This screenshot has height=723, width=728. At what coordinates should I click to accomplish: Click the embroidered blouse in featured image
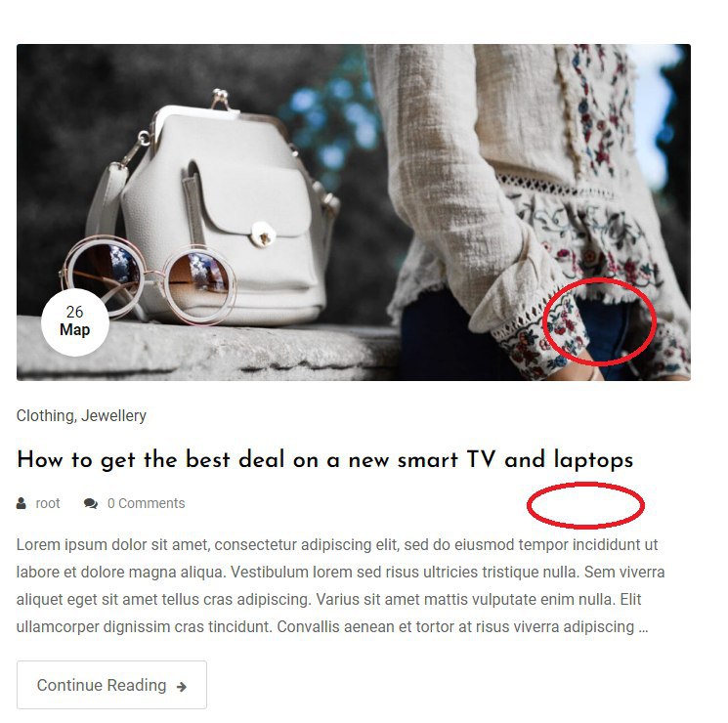pyautogui.click(x=534, y=186)
